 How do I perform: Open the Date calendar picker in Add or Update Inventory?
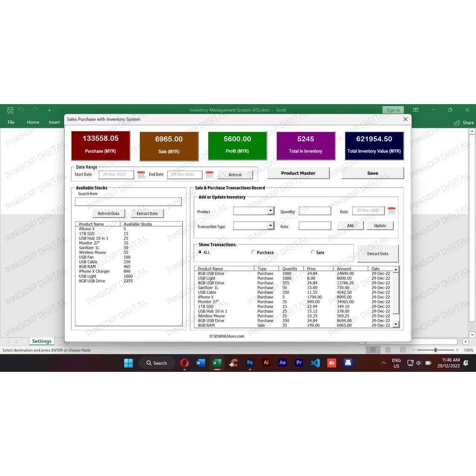[x=391, y=210]
